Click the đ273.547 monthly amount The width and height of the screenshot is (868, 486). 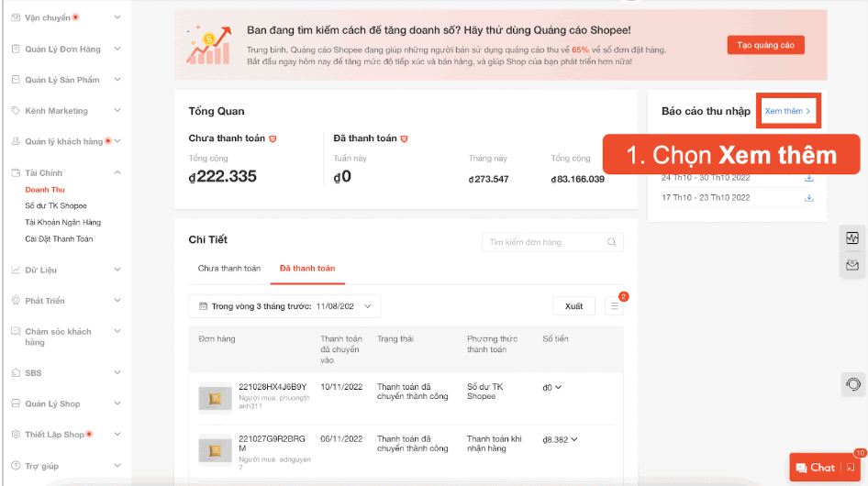point(488,180)
